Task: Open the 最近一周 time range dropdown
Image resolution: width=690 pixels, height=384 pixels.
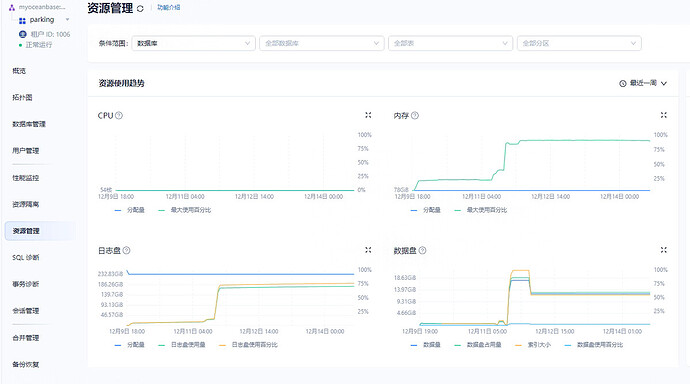Action: [x=643, y=83]
